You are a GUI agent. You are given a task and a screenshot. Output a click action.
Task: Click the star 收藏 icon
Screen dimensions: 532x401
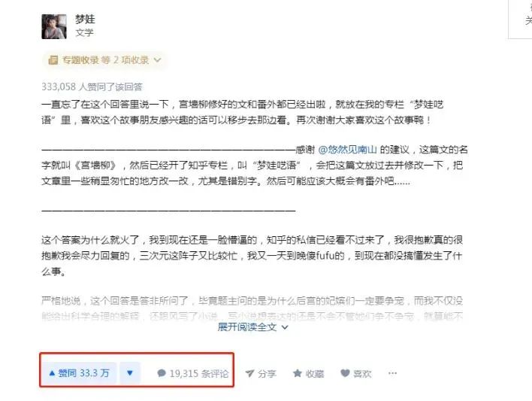tap(298, 373)
